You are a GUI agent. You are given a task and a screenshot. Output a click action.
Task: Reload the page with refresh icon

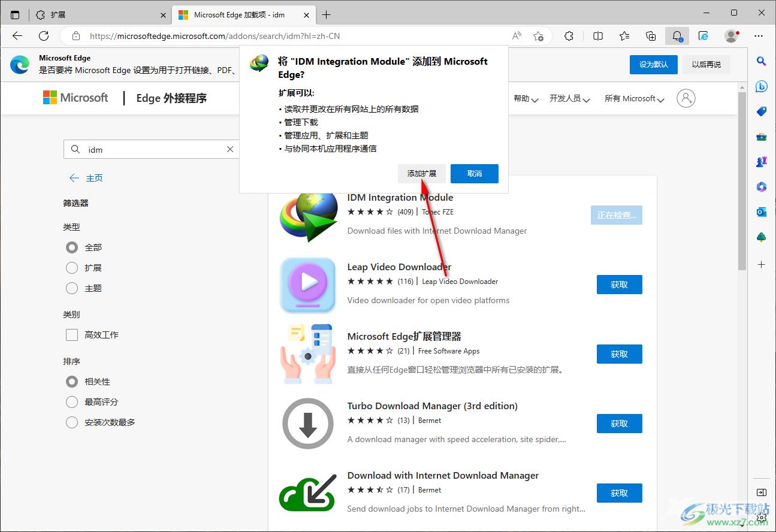pyautogui.click(x=44, y=36)
